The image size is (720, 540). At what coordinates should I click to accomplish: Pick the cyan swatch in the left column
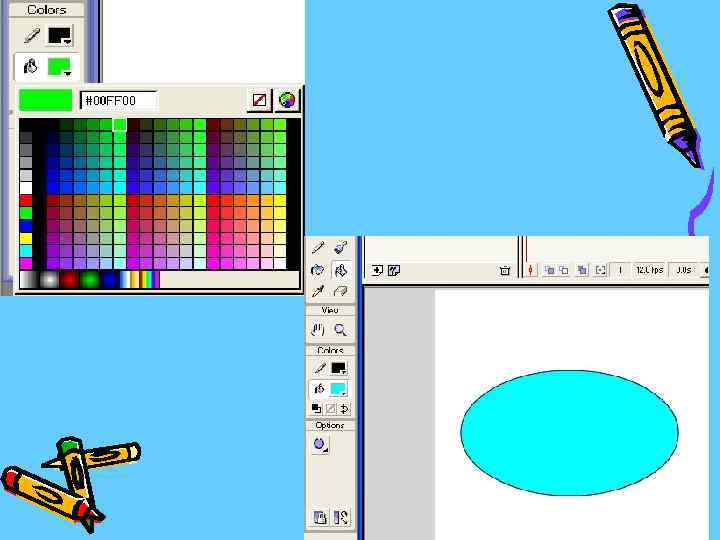26,251
